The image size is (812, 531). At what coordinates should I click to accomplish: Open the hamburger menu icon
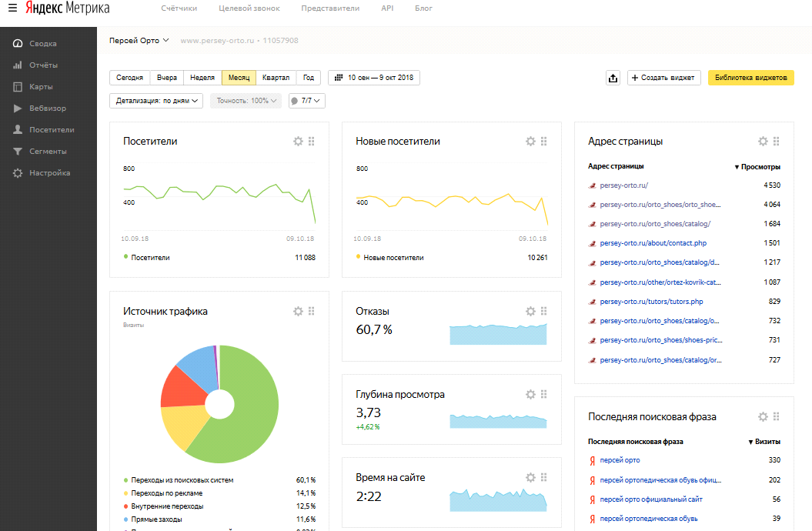(12, 8)
